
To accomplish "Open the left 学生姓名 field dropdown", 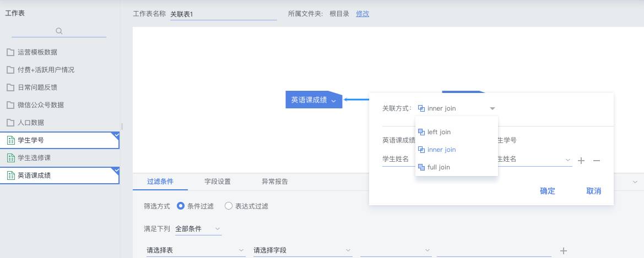I will [x=399, y=159].
